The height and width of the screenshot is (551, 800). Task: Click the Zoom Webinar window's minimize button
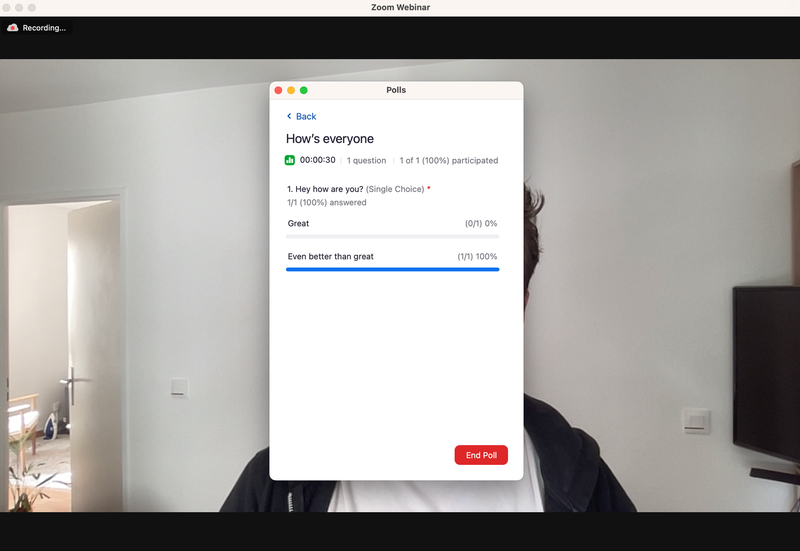(x=21, y=8)
